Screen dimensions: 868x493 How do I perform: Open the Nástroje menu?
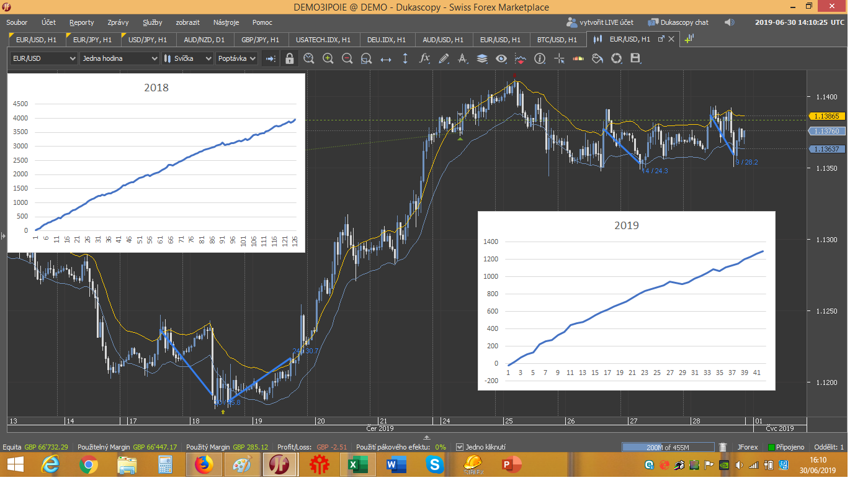coord(226,22)
